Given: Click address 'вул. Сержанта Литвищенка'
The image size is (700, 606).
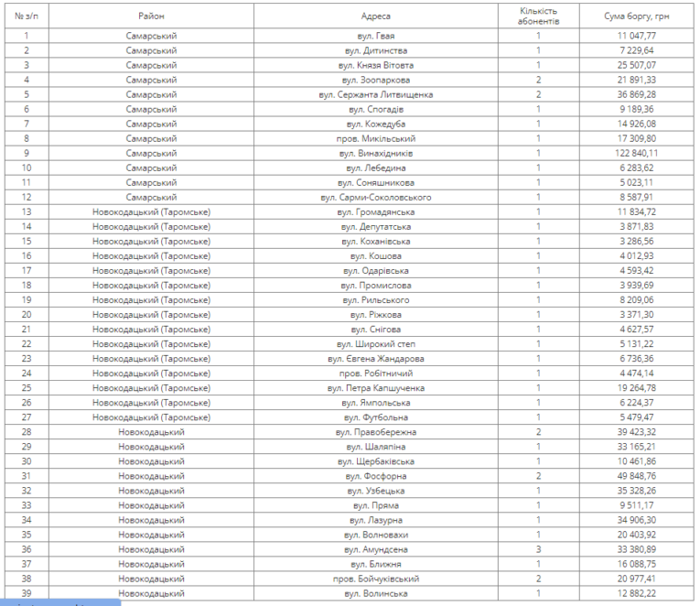Looking at the screenshot, I should pyautogui.click(x=376, y=94).
